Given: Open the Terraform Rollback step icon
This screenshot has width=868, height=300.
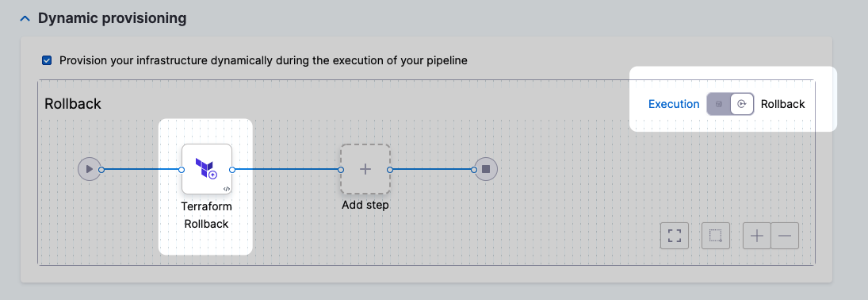Looking at the screenshot, I should coord(207,169).
